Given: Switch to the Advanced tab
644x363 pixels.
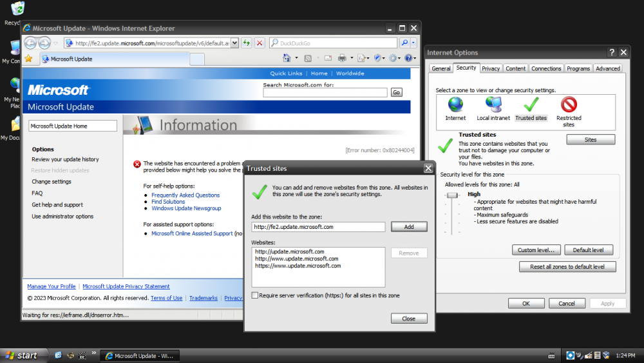Looking at the screenshot, I should coord(608,68).
